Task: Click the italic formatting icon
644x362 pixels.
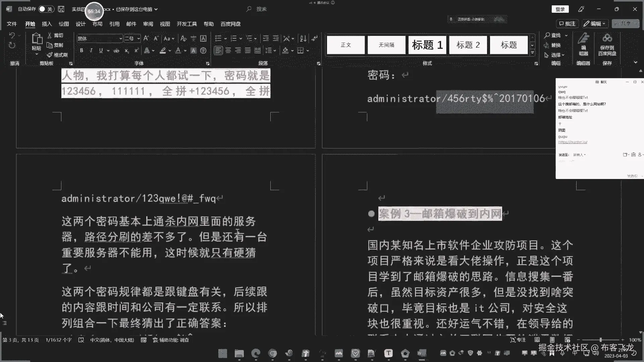Action: point(91,51)
